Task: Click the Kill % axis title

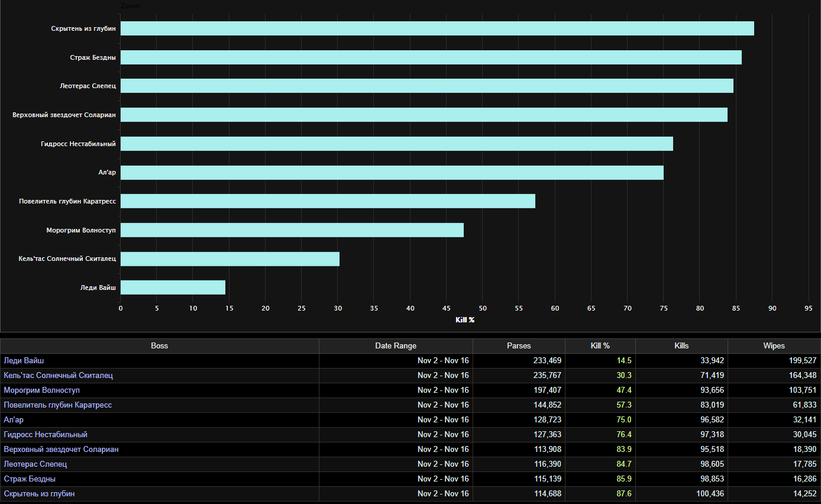Action: (x=465, y=320)
